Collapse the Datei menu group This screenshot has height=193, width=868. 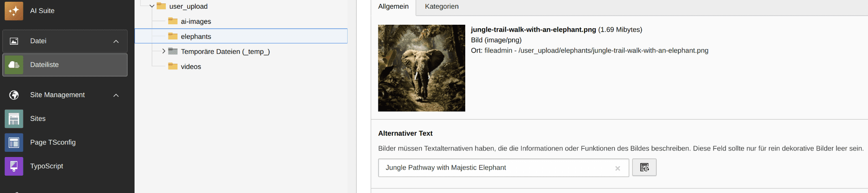click(x=116, y=41)
